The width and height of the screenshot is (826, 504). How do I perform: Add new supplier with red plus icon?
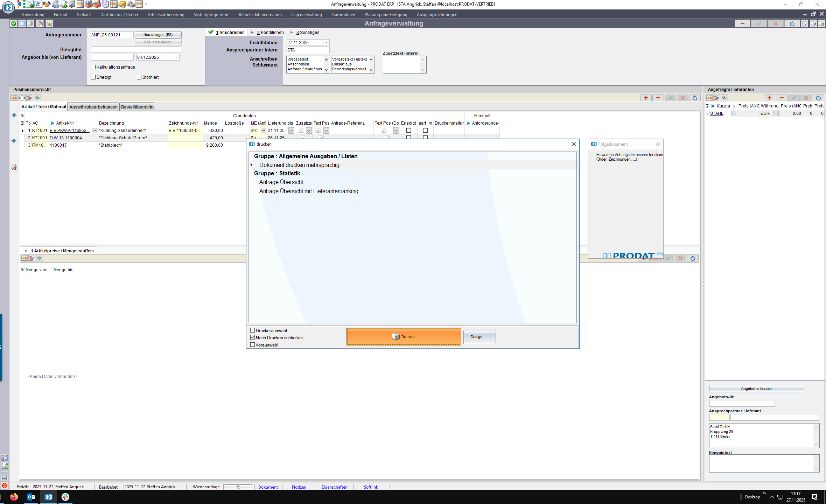click(769, 98)
